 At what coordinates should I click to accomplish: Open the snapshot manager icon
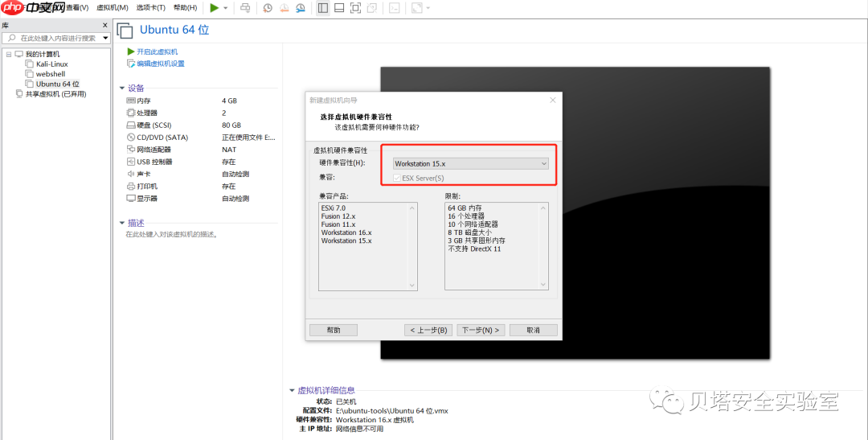coord(301,8)
